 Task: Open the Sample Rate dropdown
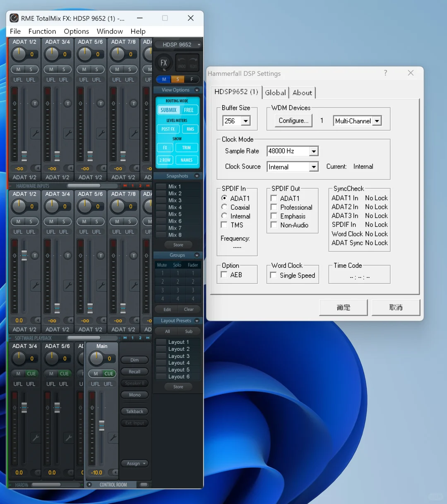314,151
